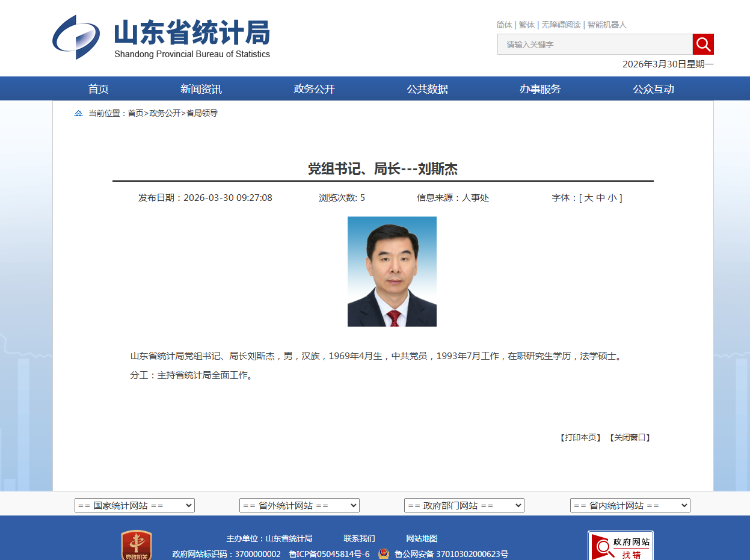Switch to 繁体 language version
The width and height of the screenshot is (750, 560).
click(x=527, y=25)
